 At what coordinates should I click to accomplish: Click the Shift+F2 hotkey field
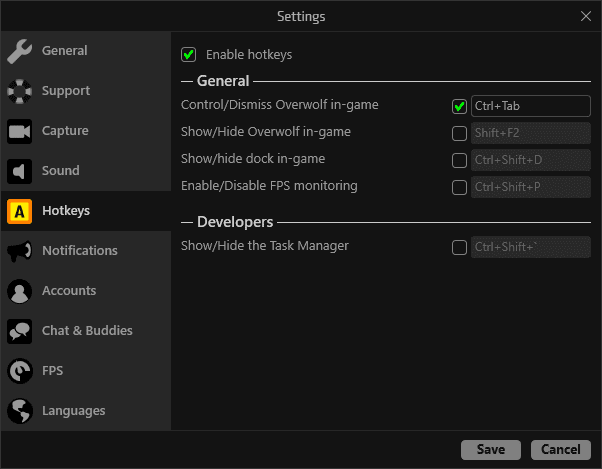tap(531, 133)
